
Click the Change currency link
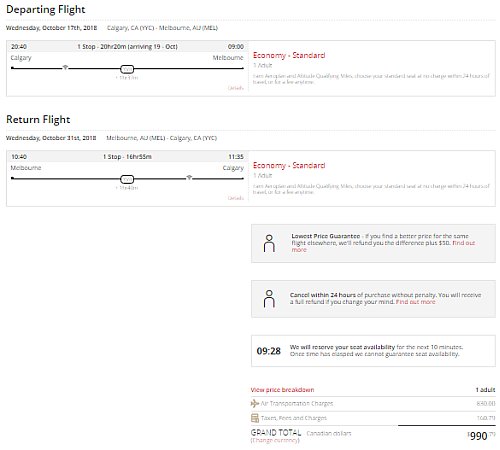coord(275,440)
